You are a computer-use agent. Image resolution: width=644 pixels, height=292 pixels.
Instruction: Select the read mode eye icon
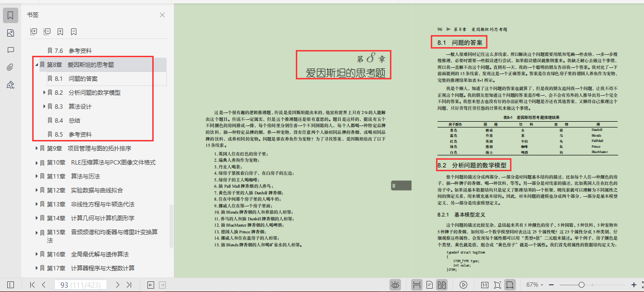(x=395, y=285)
